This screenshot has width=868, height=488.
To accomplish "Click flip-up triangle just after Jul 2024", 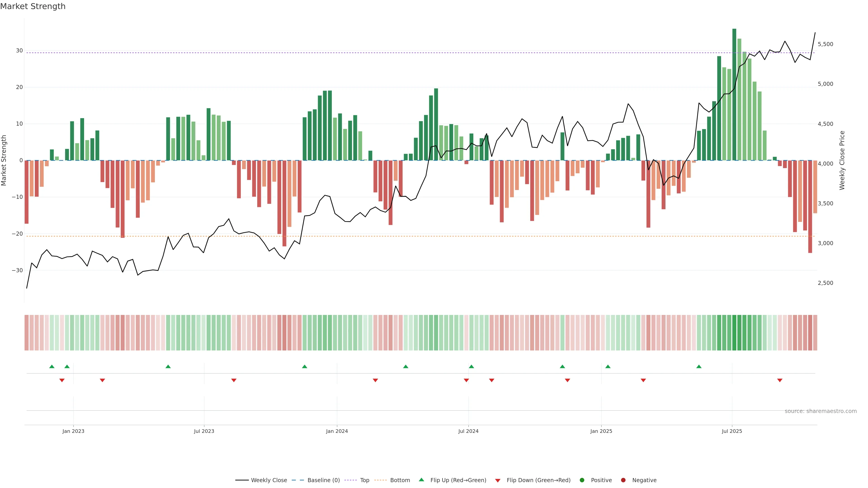I will (471, 366).
